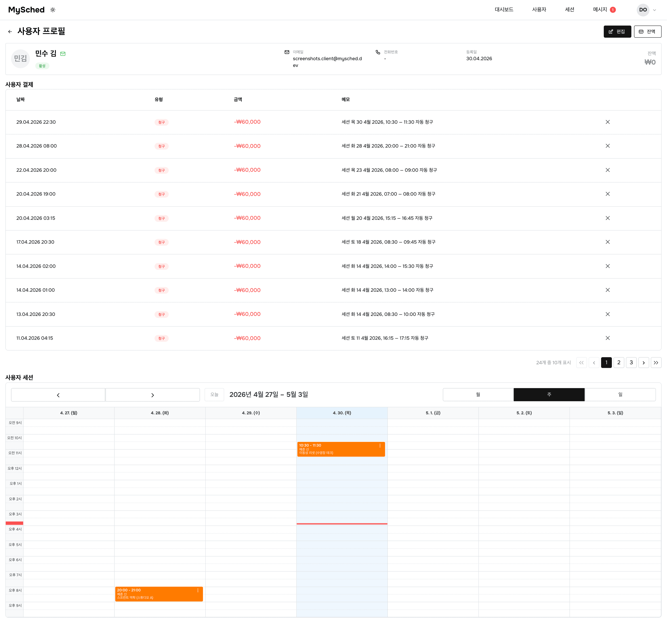The height and width of the screenshot is (623, 672).
Task: Show the previous week in calendar
Action: coord(58,395)
